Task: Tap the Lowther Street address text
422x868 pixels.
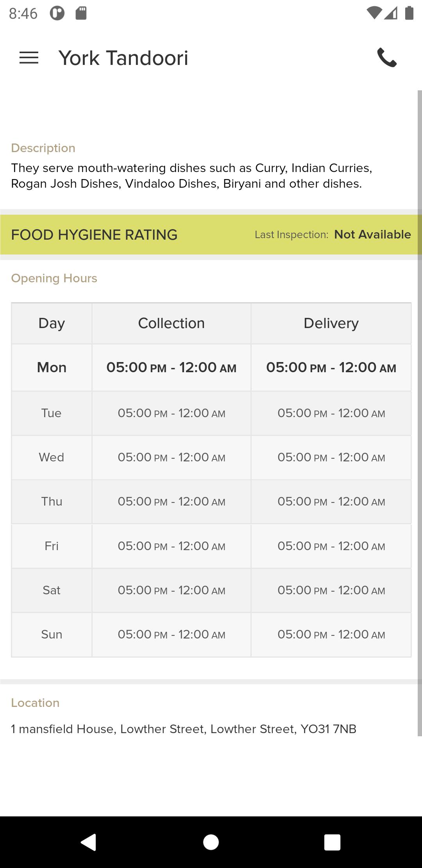Action: (184, 729)
